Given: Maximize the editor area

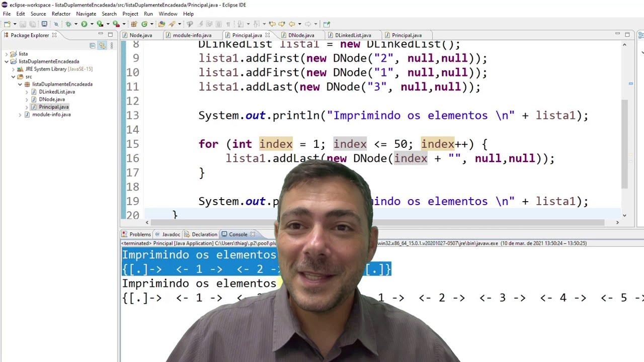Looking at the screenshot, I should [627, 34].
